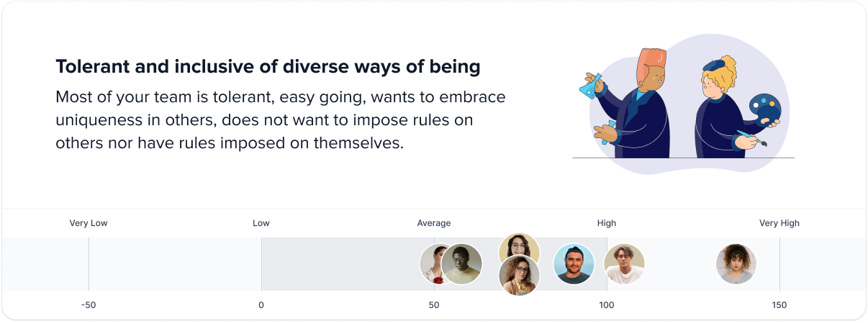Click the man in the yellow turtleneck avatar
This screenshot has width=868, height=323.
462,265
